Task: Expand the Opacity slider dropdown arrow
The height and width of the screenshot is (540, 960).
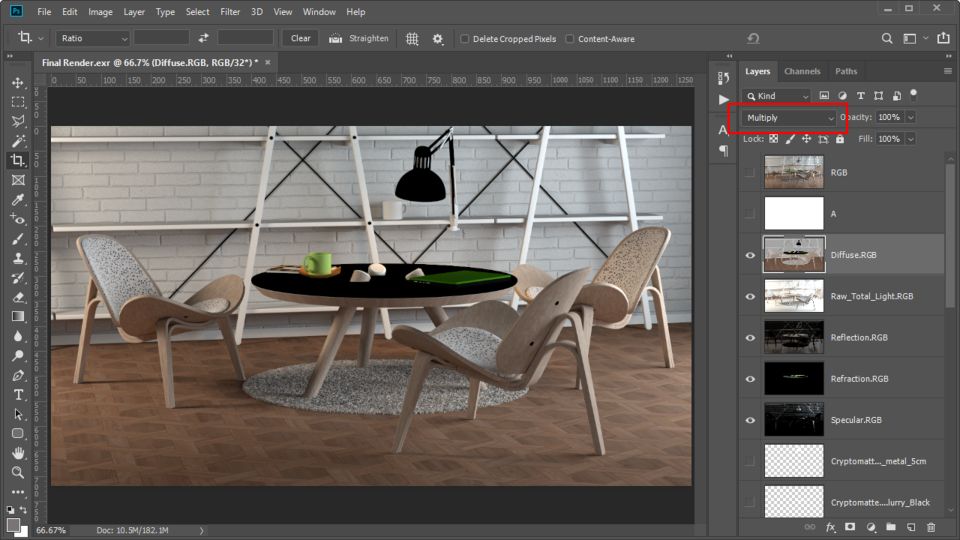Action: [x=910, y=118]
